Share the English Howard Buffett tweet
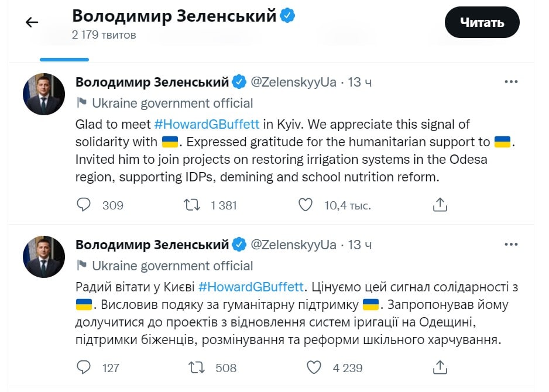This screenshot has width=549, height=392. tap(440, 205)
